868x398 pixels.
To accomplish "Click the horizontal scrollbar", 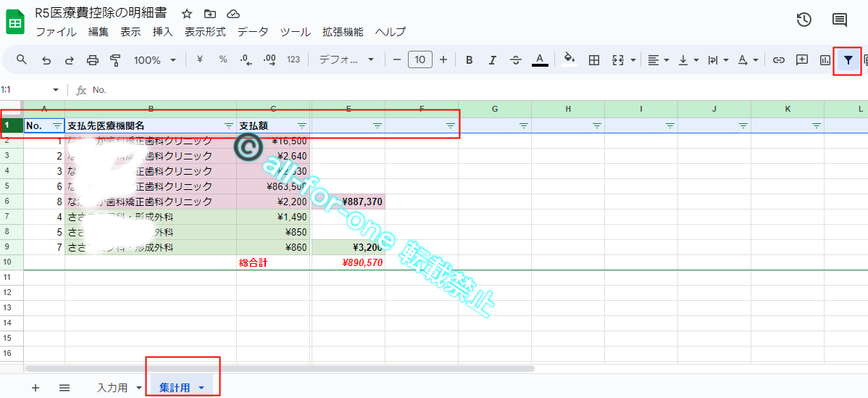I will [x=280, y=368].
